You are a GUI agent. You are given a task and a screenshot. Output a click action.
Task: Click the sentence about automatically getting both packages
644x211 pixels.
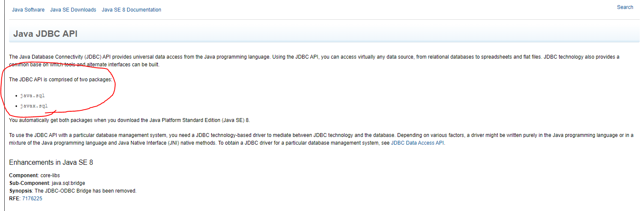(129, 120)
